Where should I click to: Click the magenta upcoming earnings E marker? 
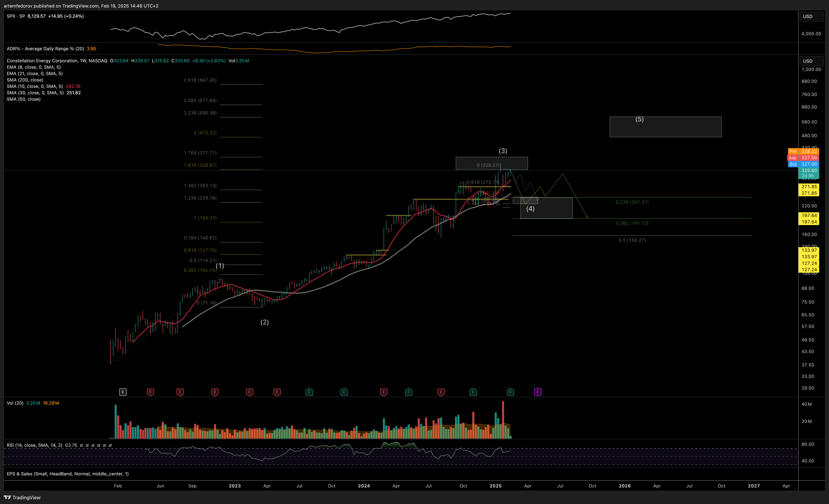538,392
